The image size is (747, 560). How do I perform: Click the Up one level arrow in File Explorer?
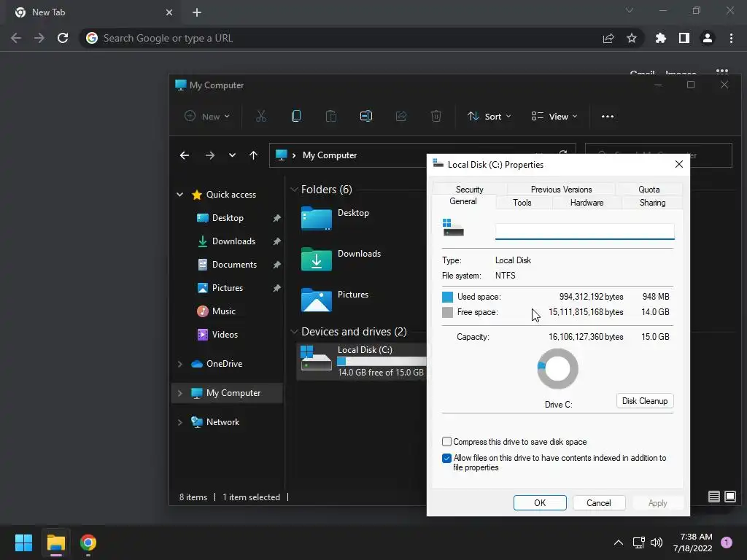253,155
